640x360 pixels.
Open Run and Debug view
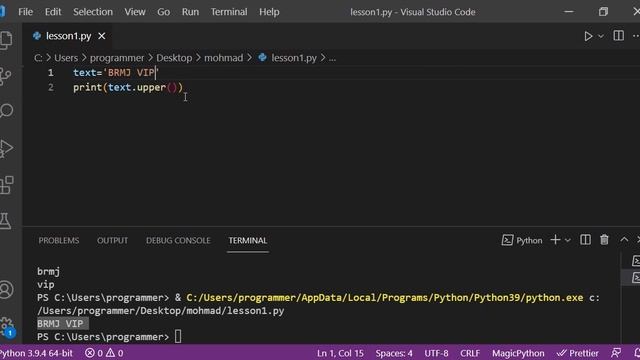coord(6,149)
